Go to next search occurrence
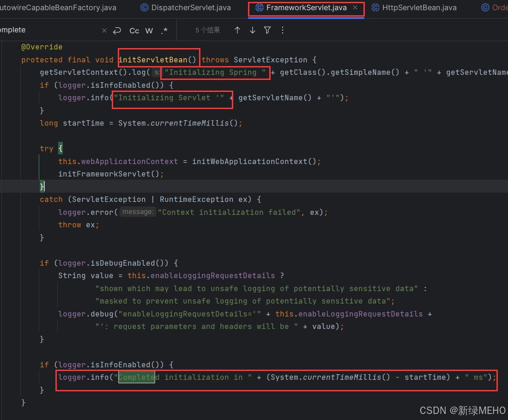The height and width of the screenshot is (420, 508). point(252,30)
